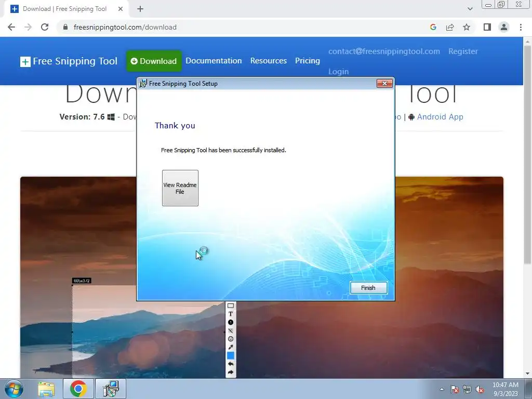Open the tab search dropdown arrow
The image size is (532, 399).
pyautogui.click(x=470, y=9)
